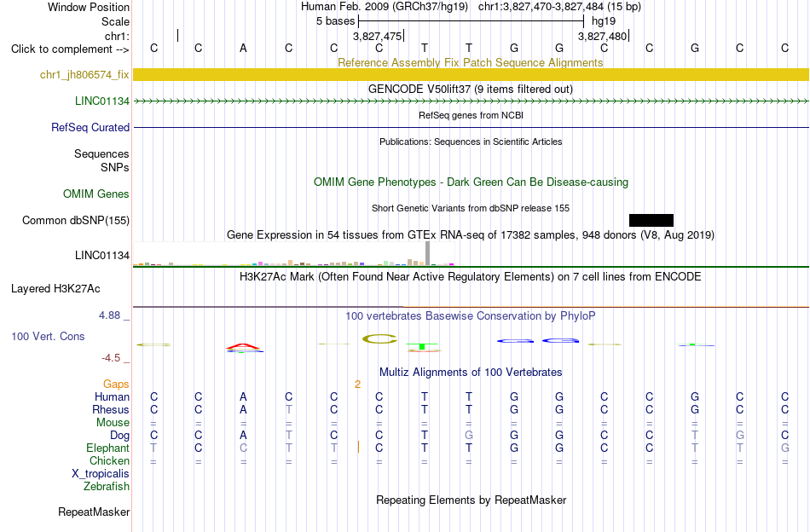Image resolution: width=810 pixels, height=532 pixels.
Task: Select the Human alignment row label
Action: click(112, 396)
